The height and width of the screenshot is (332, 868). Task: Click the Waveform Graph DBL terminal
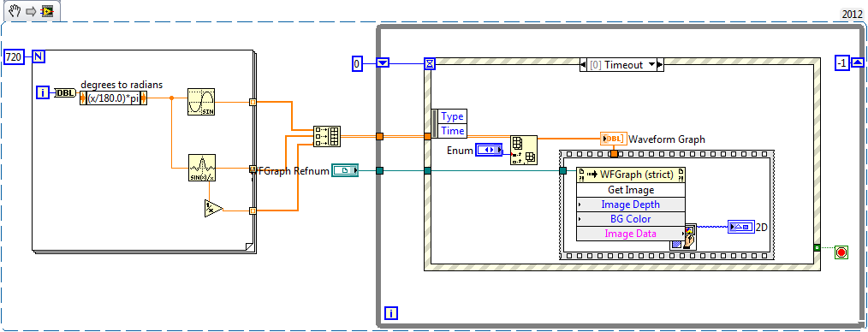point(614,139)
